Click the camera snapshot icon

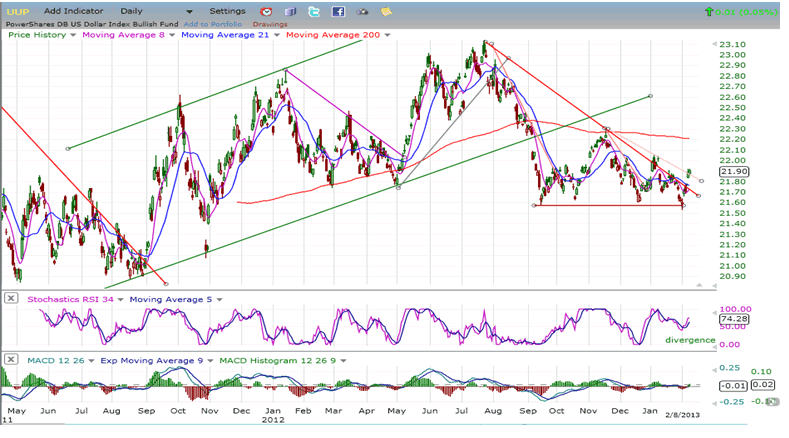pyautogui.click(x=362, y=11)
